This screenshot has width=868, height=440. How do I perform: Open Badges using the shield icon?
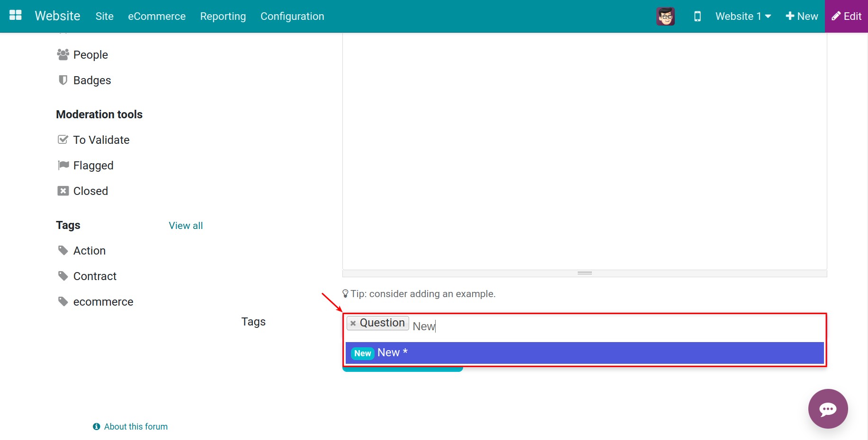63,80
